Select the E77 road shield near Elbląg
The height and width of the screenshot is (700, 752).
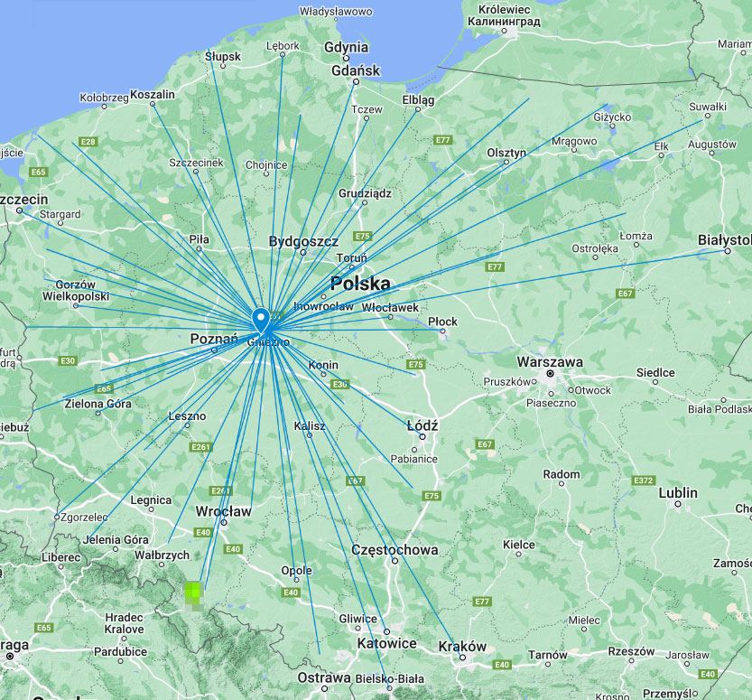tap(442, 140)
